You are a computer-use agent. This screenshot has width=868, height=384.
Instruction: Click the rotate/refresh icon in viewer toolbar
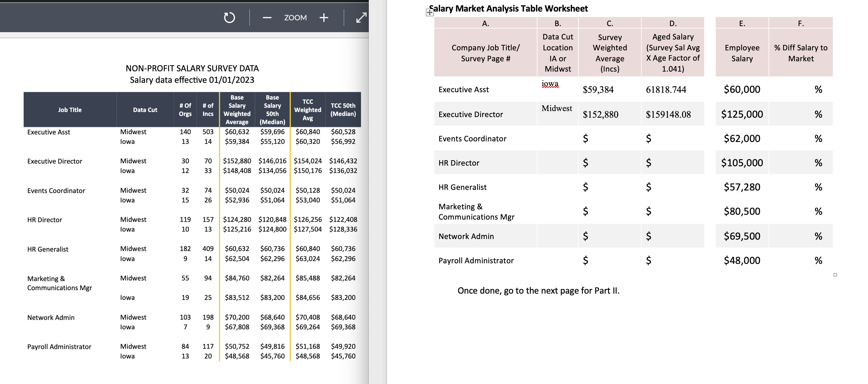click(229, 18)
